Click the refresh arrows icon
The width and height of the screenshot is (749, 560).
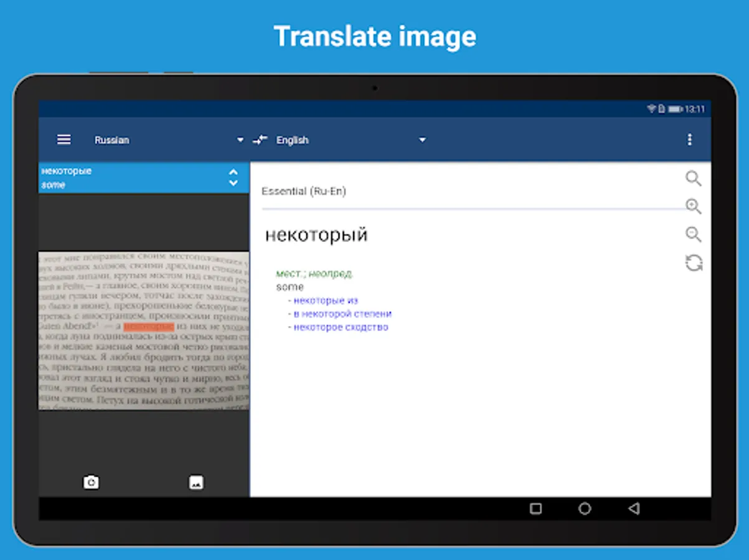coord(694,263)
